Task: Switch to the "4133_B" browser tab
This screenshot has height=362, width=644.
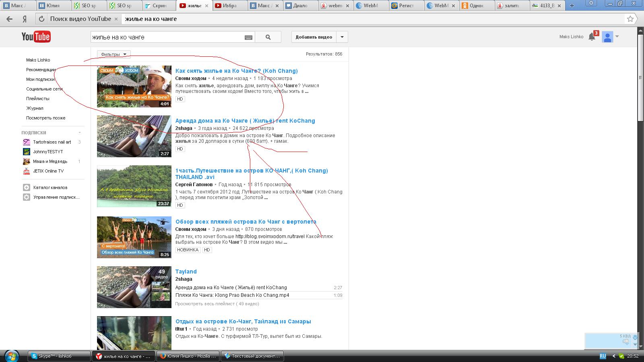Action: 547,6
